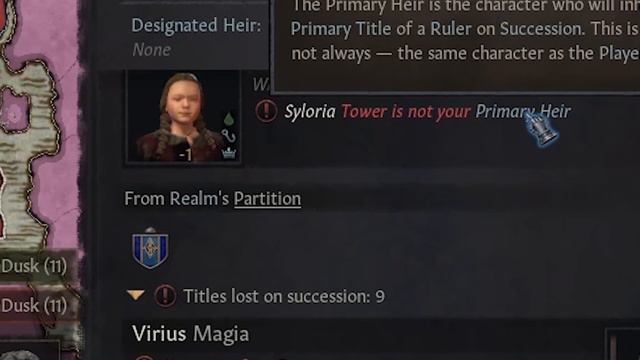The width and height of the screenshot is (640, 360).
Task: Open the Partition succession law link
Action: point(267,199)
